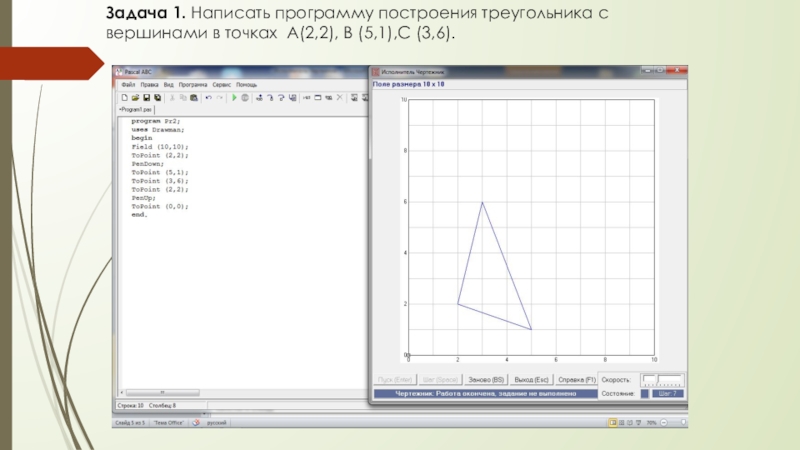Close the Исполнитель Чертежник window
The height and width of the screenshot is (450, 800).
677,70
